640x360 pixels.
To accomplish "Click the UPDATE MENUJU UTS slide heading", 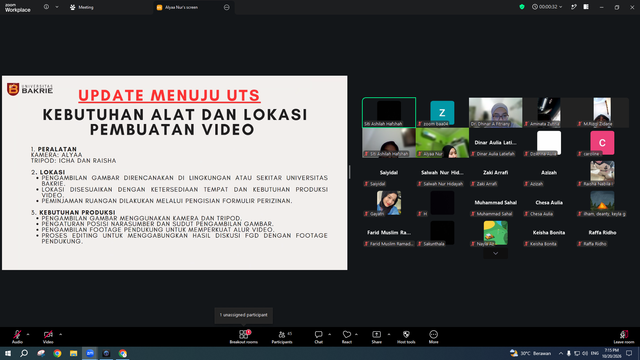I will pyautogui.click(x=169, y=95).
